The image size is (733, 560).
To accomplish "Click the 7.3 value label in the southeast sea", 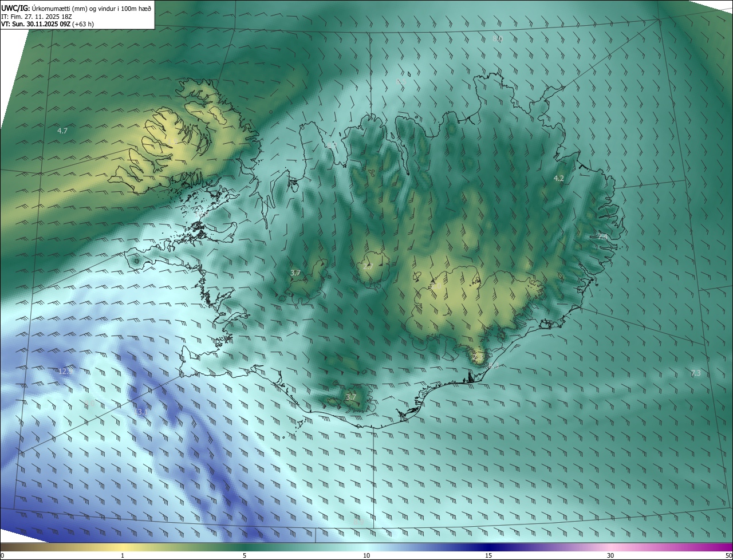I will point(696,373).
